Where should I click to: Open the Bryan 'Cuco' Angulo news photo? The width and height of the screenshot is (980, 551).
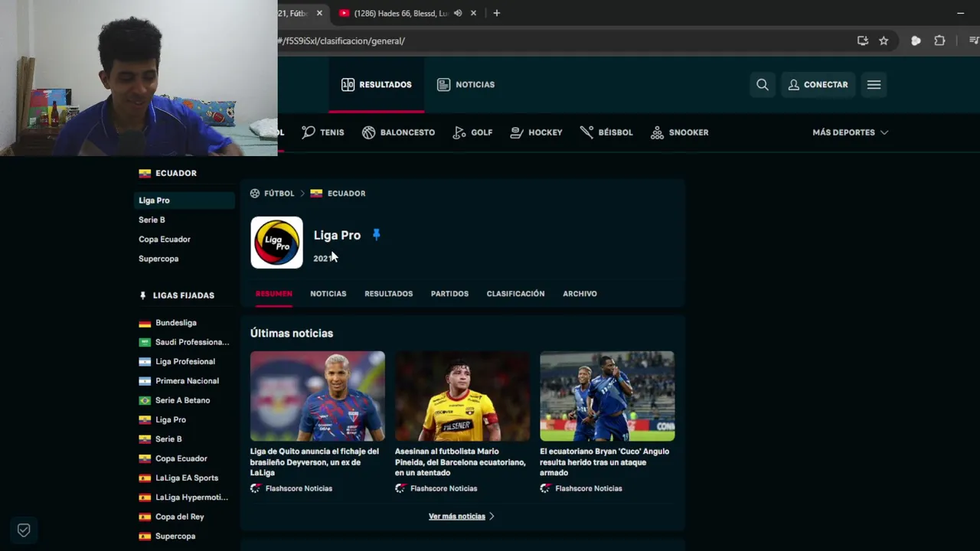pos(607,396)
